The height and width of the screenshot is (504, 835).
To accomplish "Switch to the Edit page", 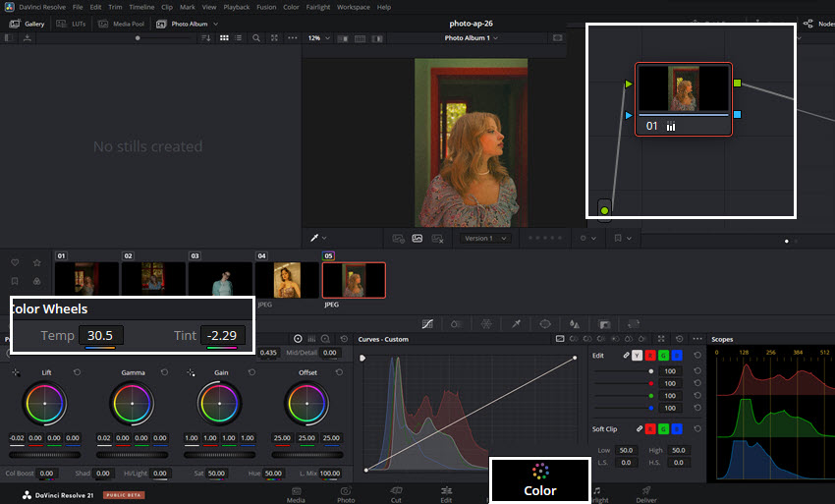I will (446, 494).
